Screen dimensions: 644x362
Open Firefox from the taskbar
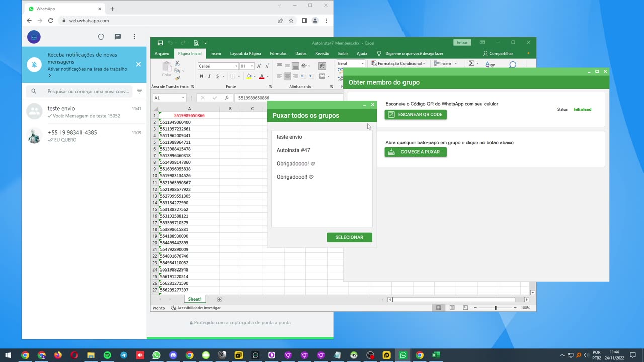[58, 355]
